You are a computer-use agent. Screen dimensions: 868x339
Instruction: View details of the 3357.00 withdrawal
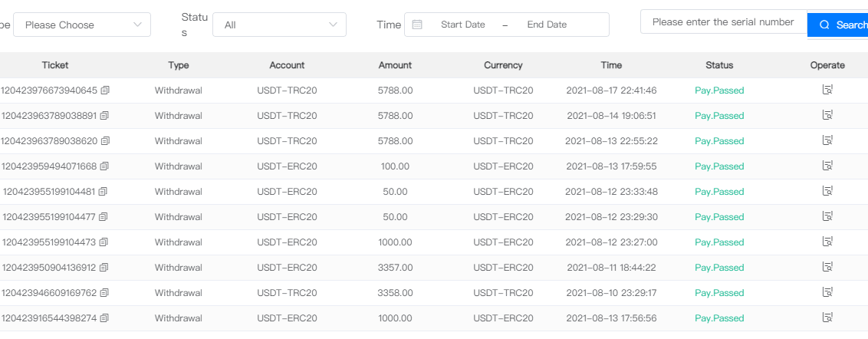(x=827, y=267)
